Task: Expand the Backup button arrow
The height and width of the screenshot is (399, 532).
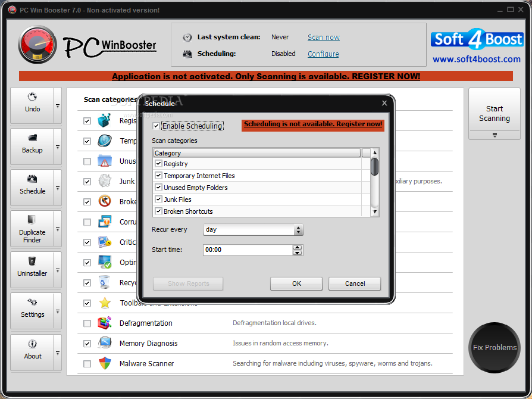Action: pyautogui.click(x=58, y=147)
